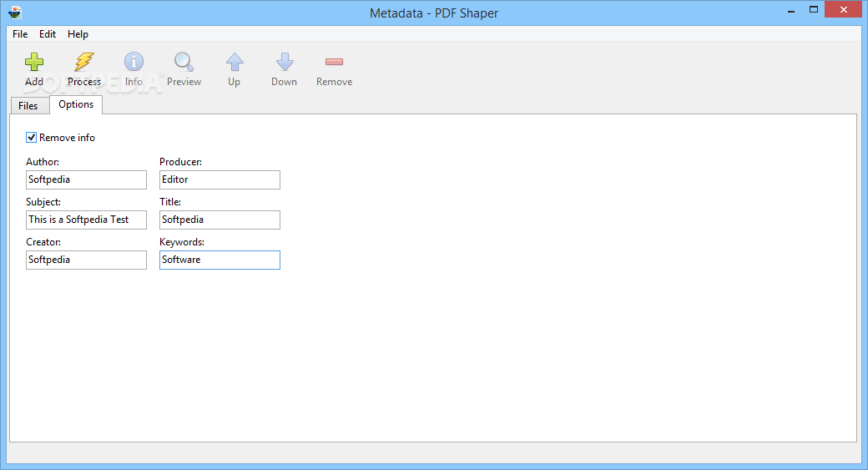Uncheck the Remove info checkbox
The image size is (868, 470).
pos(31,137)
